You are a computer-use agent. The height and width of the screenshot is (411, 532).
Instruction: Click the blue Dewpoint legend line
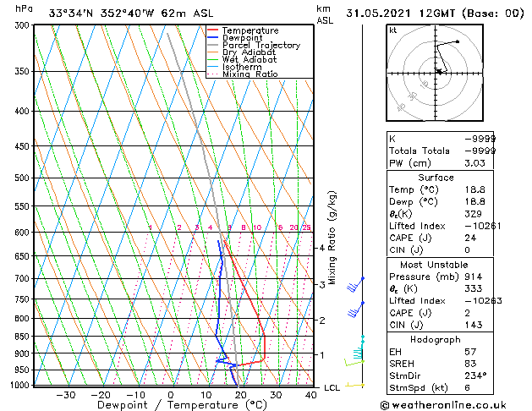[x=213, y=37]
